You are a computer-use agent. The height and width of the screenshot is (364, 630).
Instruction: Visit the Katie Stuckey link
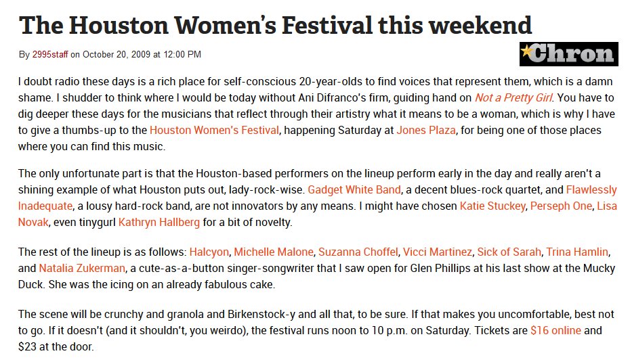coord(492,205)
